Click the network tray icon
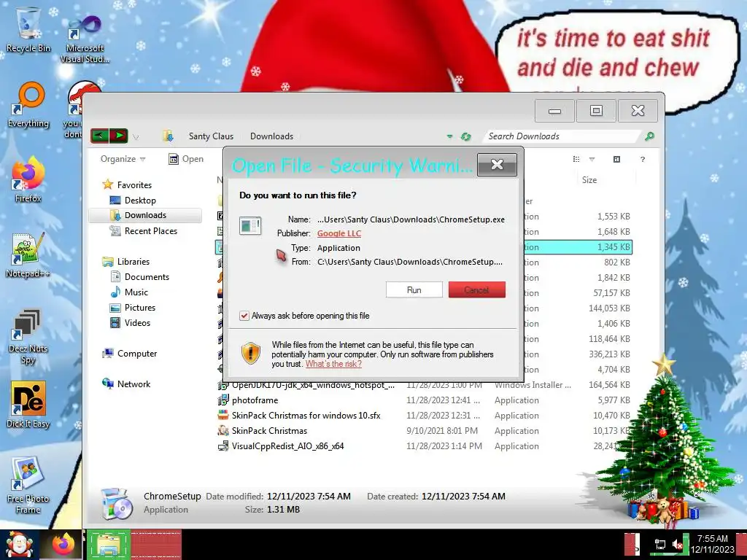The height and width of the screenshot is (560, 747). [x=659, y=544]
